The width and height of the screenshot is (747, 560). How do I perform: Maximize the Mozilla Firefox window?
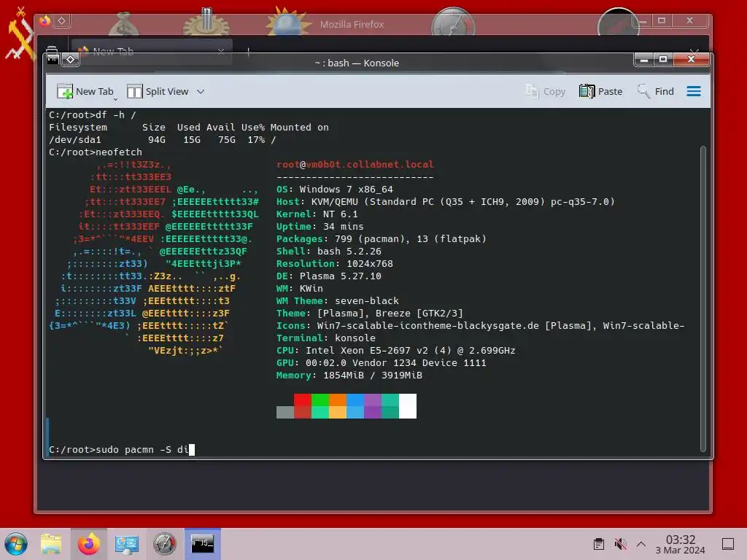[661, 21]
